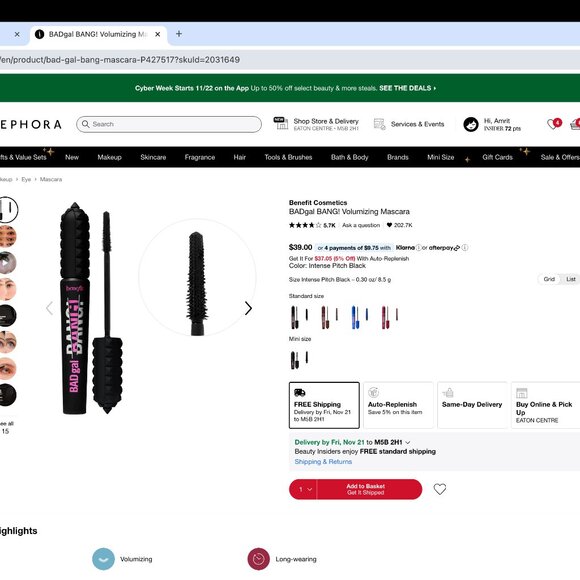Click the Shop Store & Delivery store icon
This screenshot has width=580, height=580.
(281, 123)
